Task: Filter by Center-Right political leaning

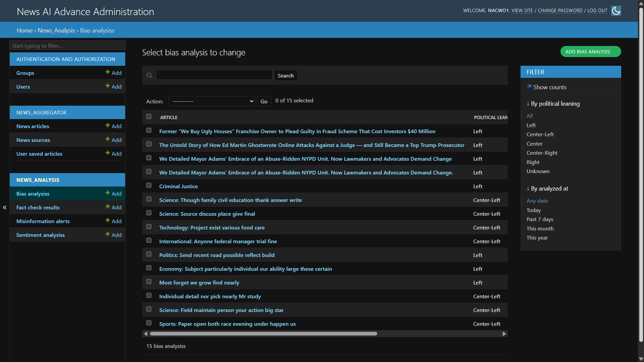Action: 542,153
